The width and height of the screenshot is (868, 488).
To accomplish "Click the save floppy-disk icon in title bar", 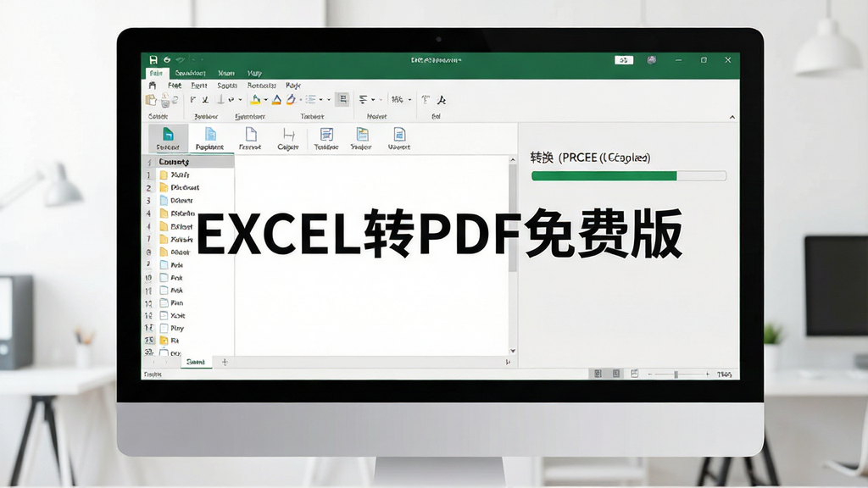I will 153,60.
